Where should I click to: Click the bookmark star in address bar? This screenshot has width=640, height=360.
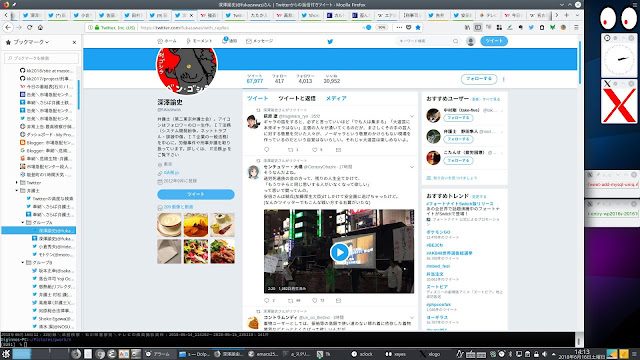pyautogui.click(x=418, y=27)
